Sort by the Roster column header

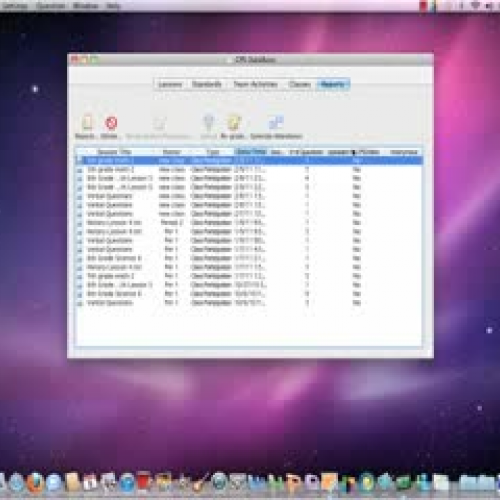pyautogui.click(x=172, y=152)
